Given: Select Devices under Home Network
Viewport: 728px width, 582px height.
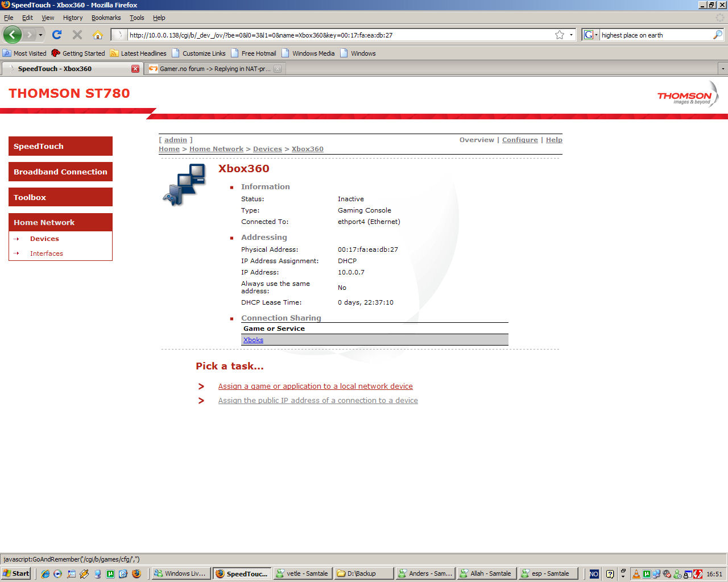Looking at the screenshot, I should click(44, 239).
